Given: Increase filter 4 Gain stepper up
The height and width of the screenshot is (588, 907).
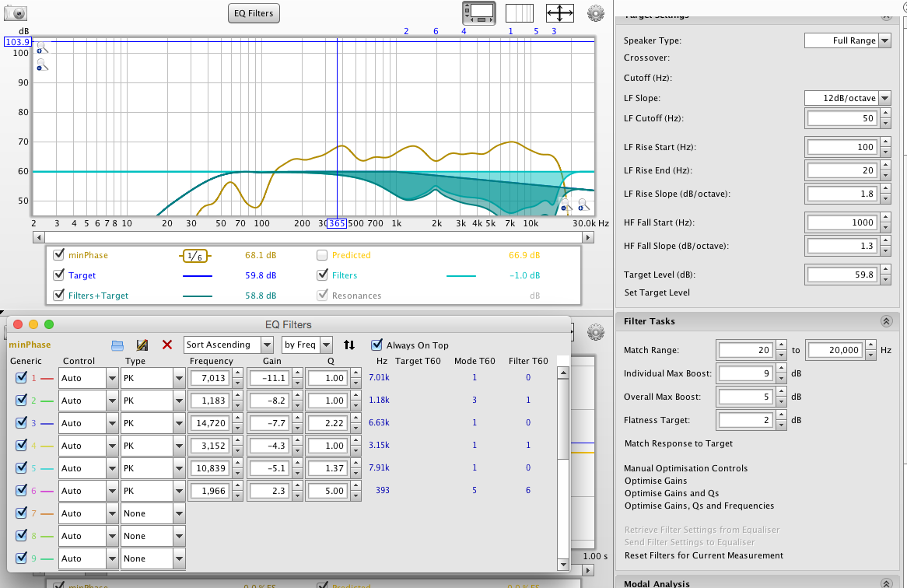Looking at the screenshot, I should pyautogui.click(x=297, y=441).
